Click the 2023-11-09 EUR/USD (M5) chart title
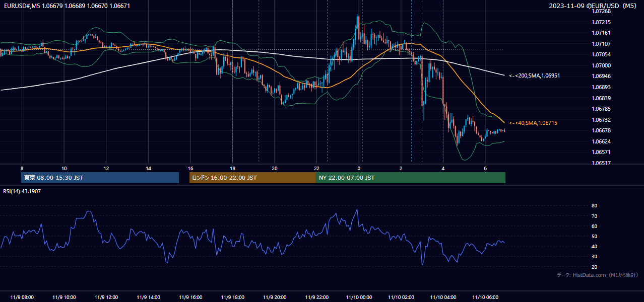Viewport: 644px width, 302px height. (x=593, y=6)
